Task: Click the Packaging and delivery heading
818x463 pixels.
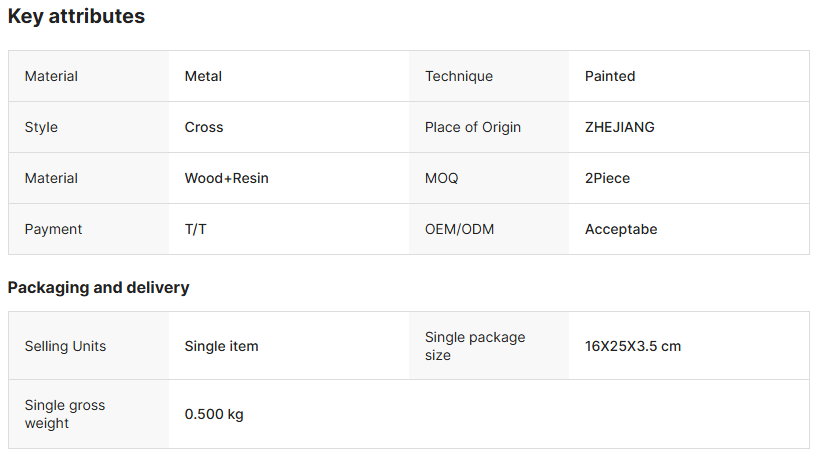Action: 99,287
